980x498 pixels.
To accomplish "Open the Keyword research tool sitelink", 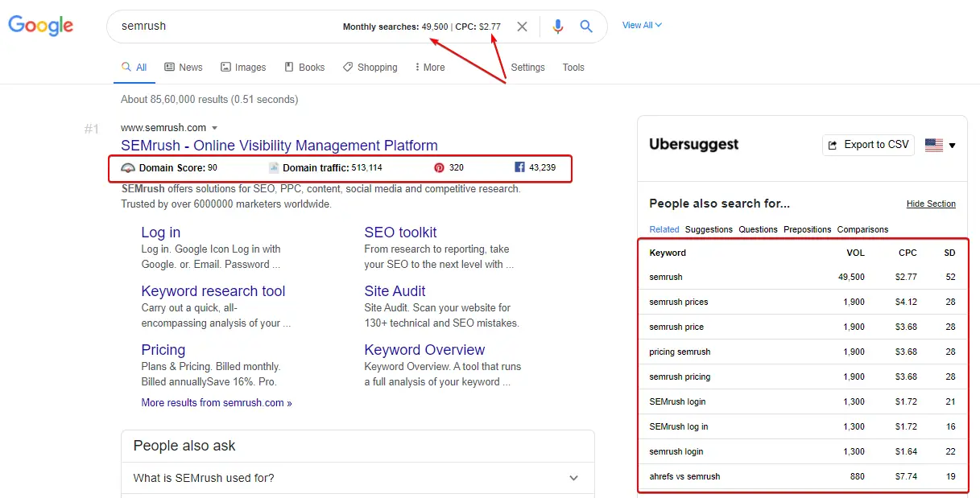I will pyautogui.click(x=213, y=291).
